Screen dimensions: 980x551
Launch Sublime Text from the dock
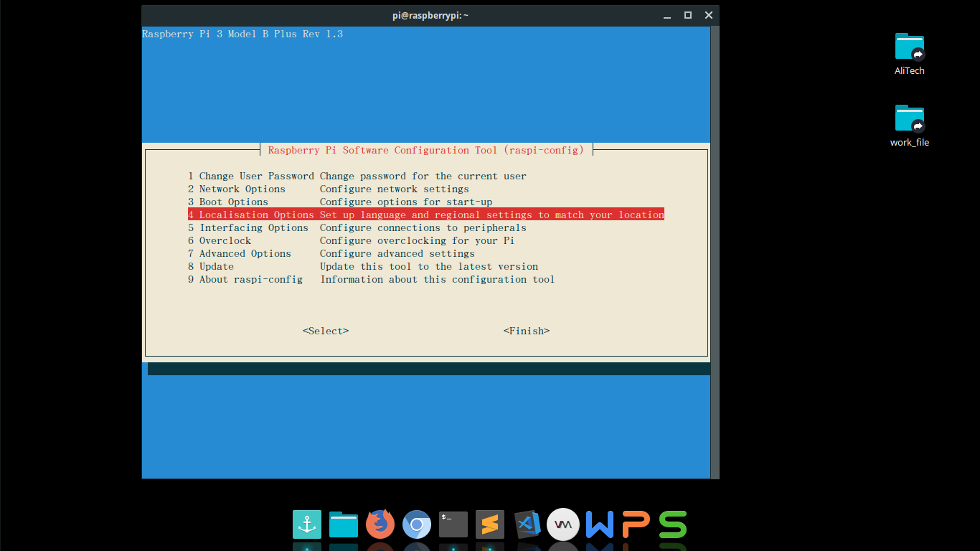click(x=490, y=524)
